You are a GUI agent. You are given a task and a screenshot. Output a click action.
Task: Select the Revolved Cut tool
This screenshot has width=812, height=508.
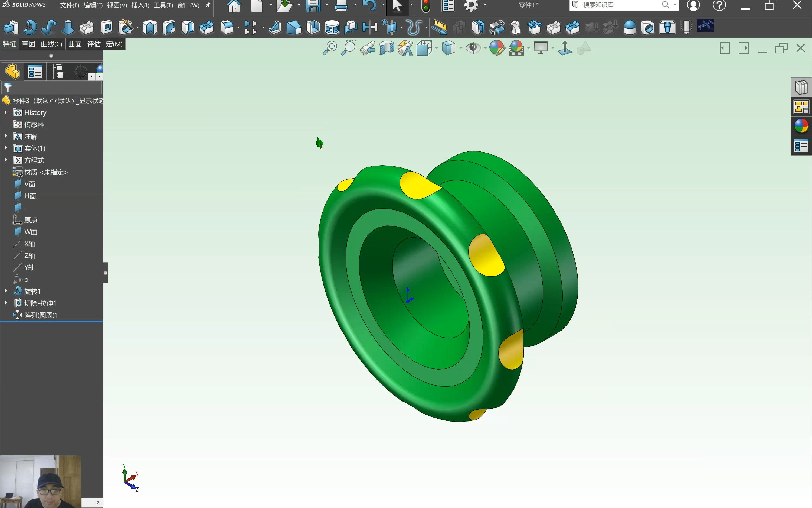[x=150, y=27]
